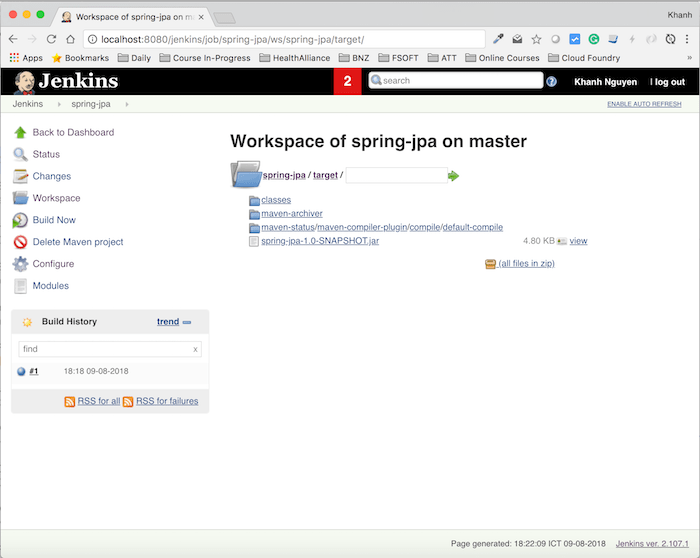
Task: Click the red notification badge showing 2
Action: (x=347, y=81)
